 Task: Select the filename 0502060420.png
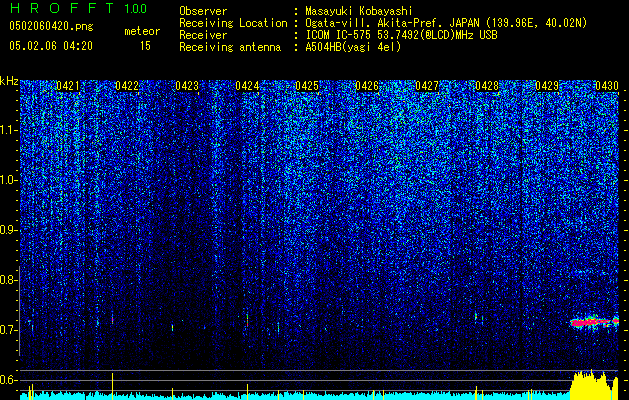51,26
